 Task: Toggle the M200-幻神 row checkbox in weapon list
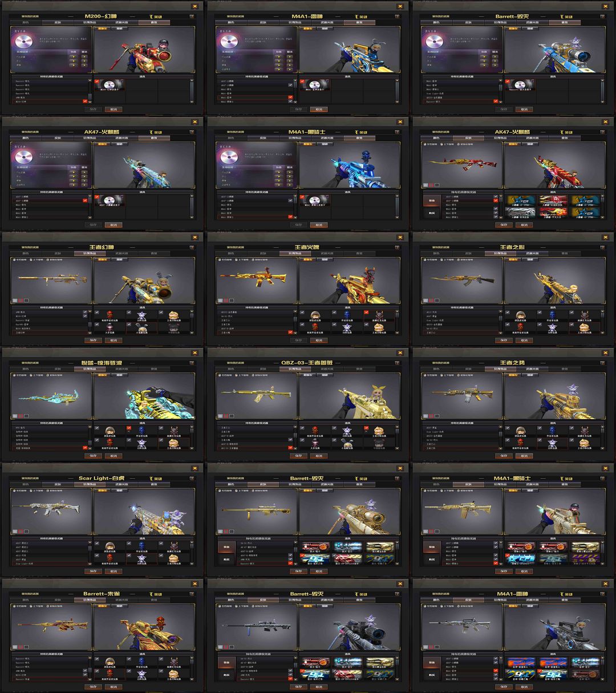(85, 101)
